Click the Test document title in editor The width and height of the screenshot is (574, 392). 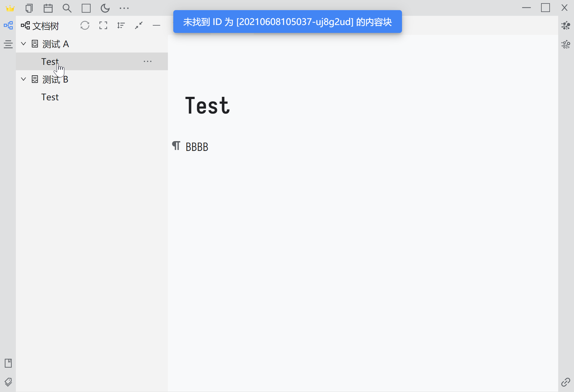point(207,106)
